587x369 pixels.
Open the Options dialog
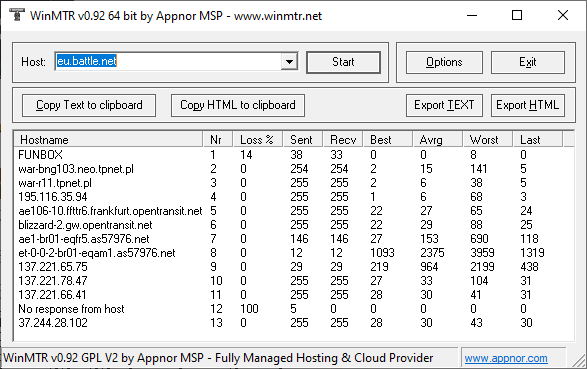pos(444,62)
